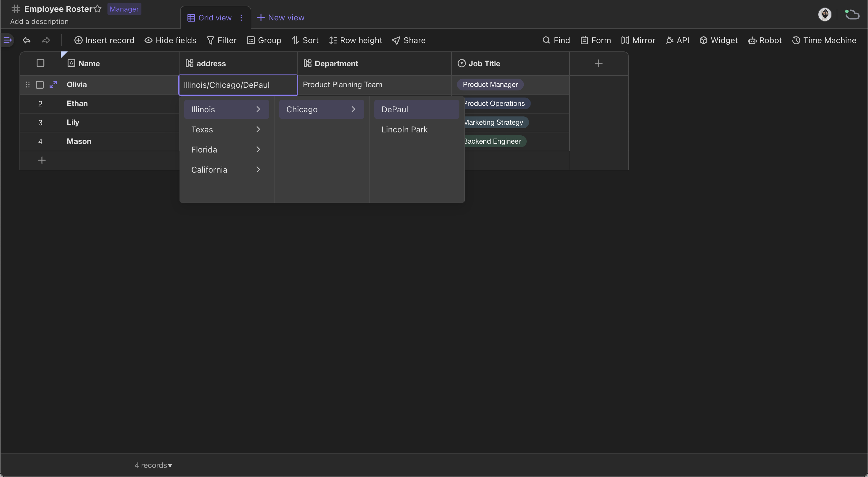
Task: Toggle the sidebar panel icon
Action: coord(7,40)
